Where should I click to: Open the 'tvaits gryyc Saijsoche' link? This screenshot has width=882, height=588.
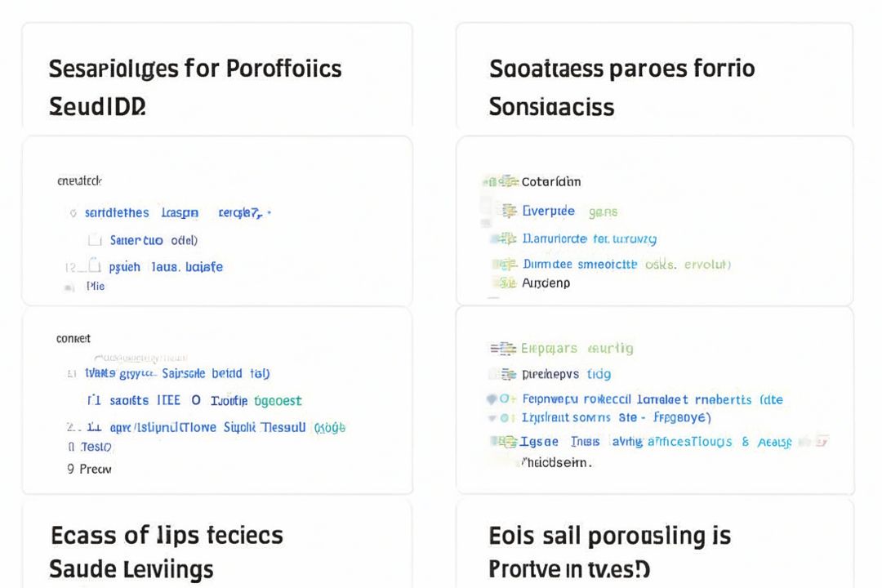click(176, 373)
